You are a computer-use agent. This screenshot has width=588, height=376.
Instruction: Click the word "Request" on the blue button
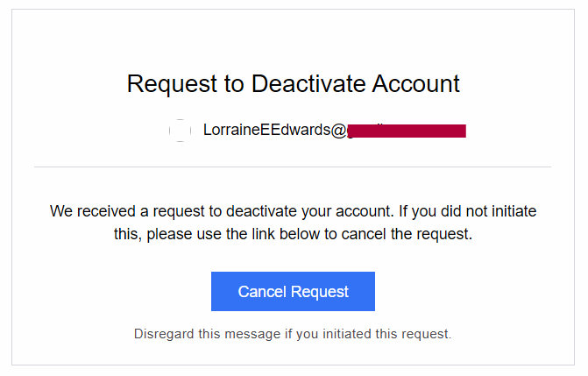point(320,292)
